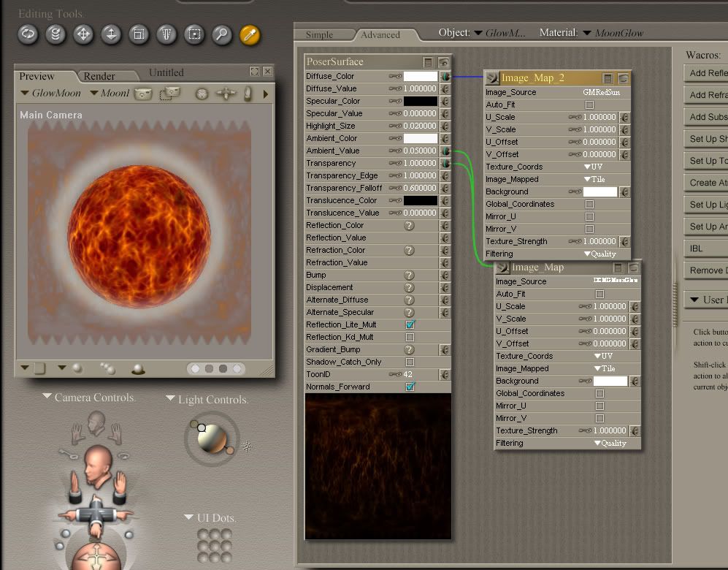
Task: Select the Magnifier zoom tool
Action: (x=222, y=34)
